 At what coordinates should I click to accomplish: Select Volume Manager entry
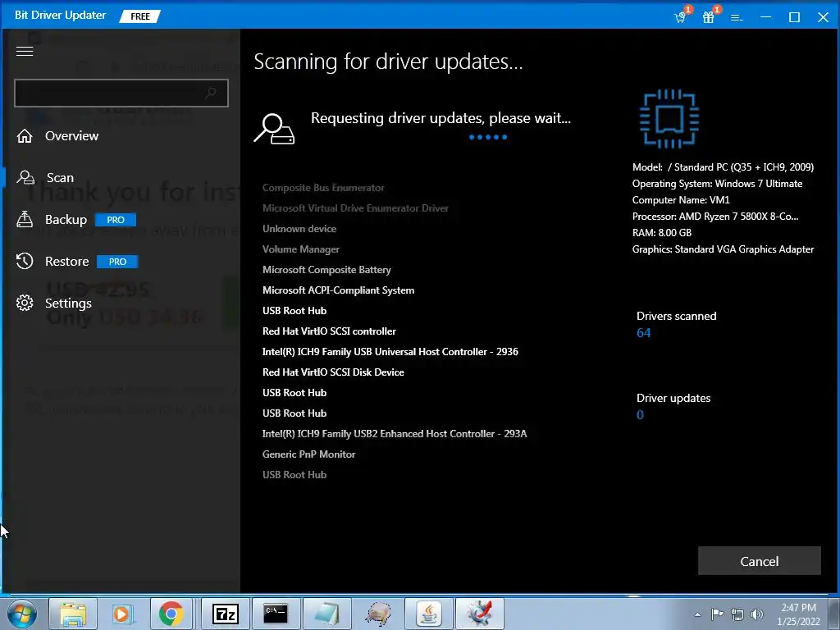300,249
